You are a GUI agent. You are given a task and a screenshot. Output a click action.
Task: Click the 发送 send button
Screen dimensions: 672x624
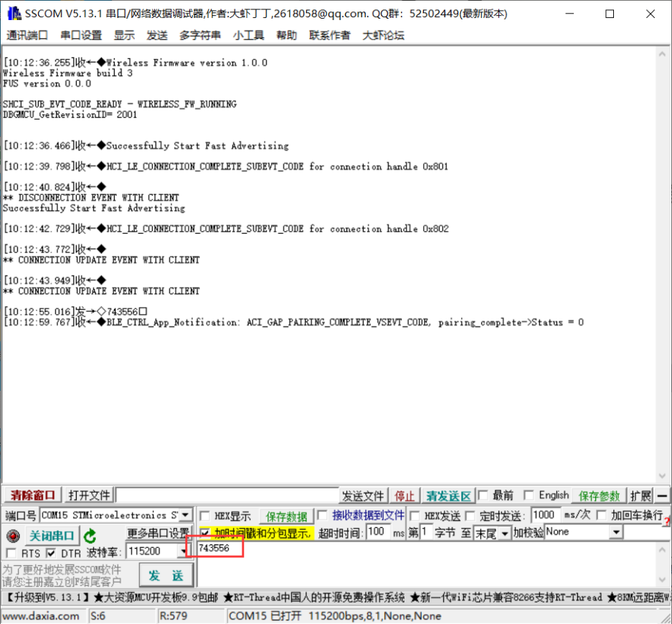166,575
